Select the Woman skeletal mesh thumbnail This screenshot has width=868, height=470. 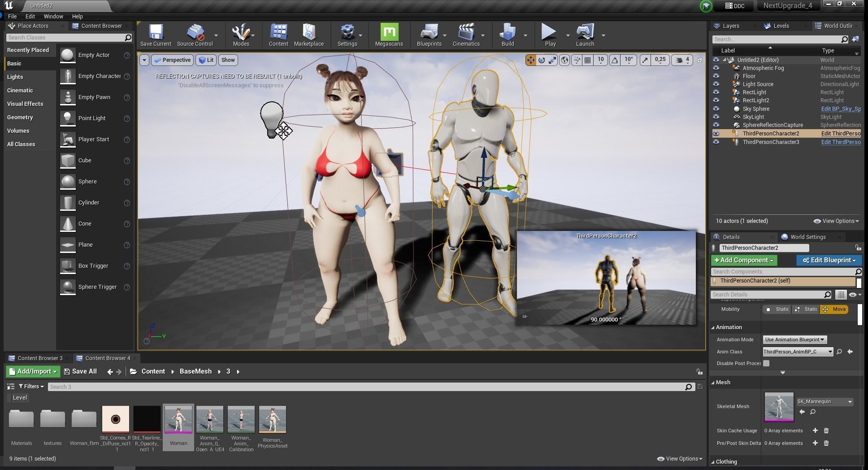[x=178, y=420]
